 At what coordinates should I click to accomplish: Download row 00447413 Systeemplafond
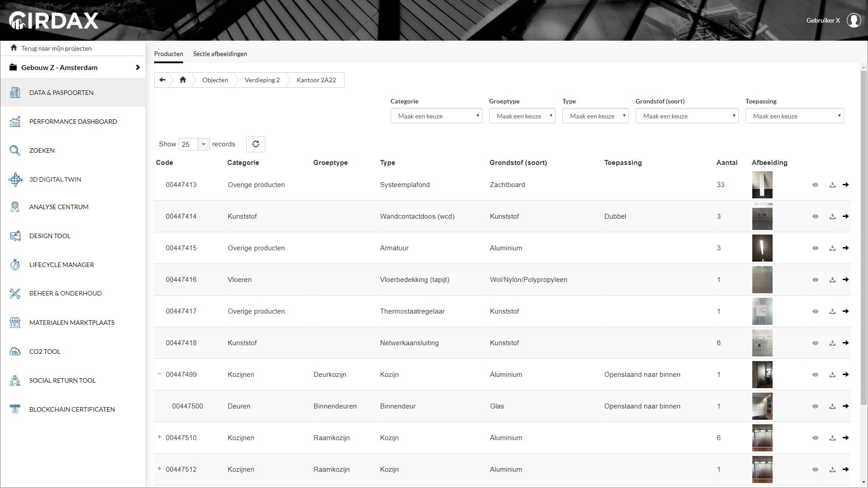click(832, 185)
